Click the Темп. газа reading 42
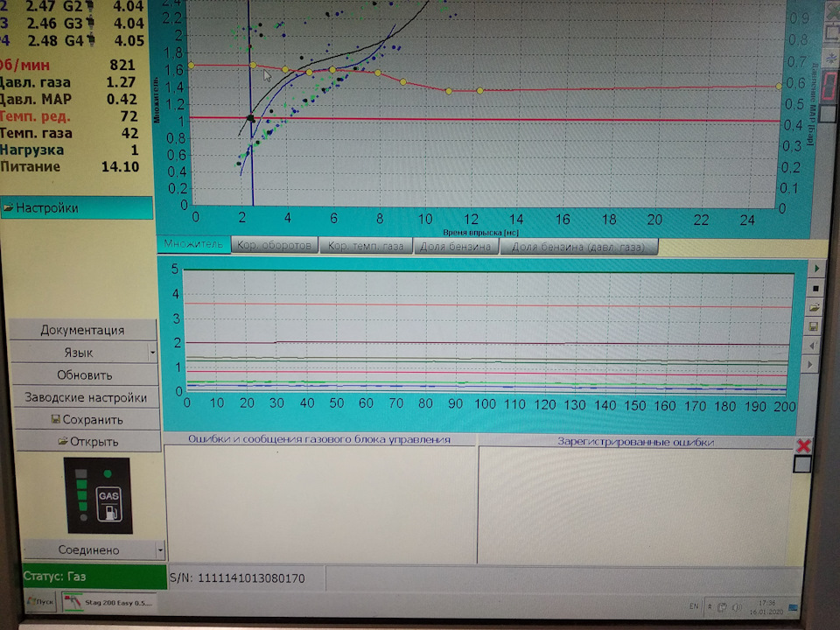 (129, 133)
